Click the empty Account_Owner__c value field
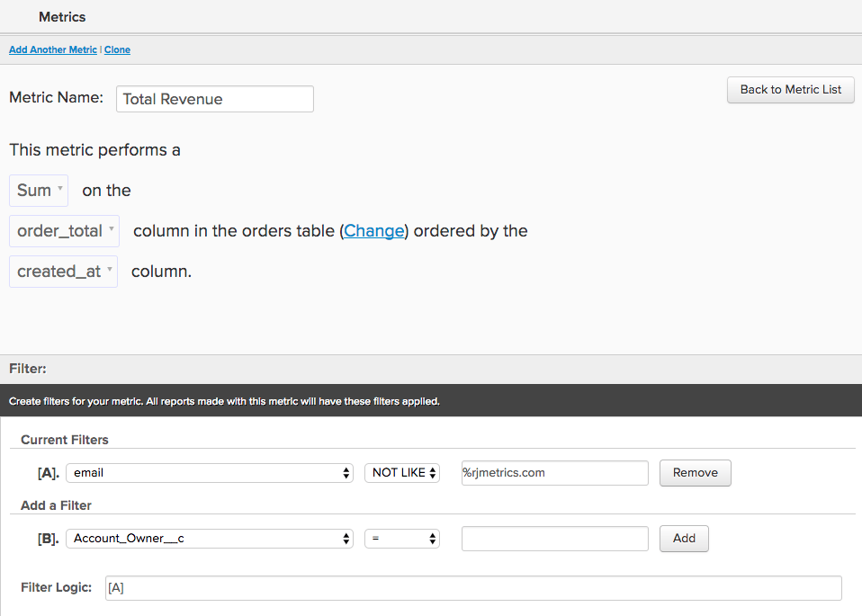 [x=554, y=538]
